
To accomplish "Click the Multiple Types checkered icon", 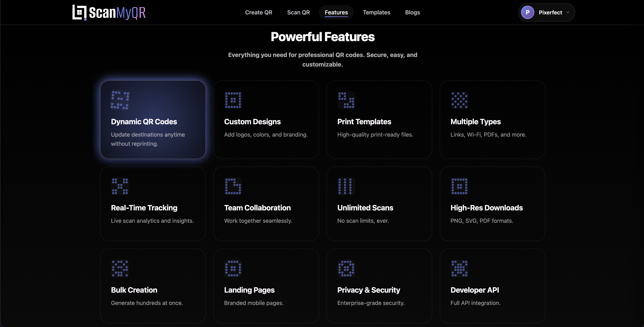I will (x=459, y=100).
